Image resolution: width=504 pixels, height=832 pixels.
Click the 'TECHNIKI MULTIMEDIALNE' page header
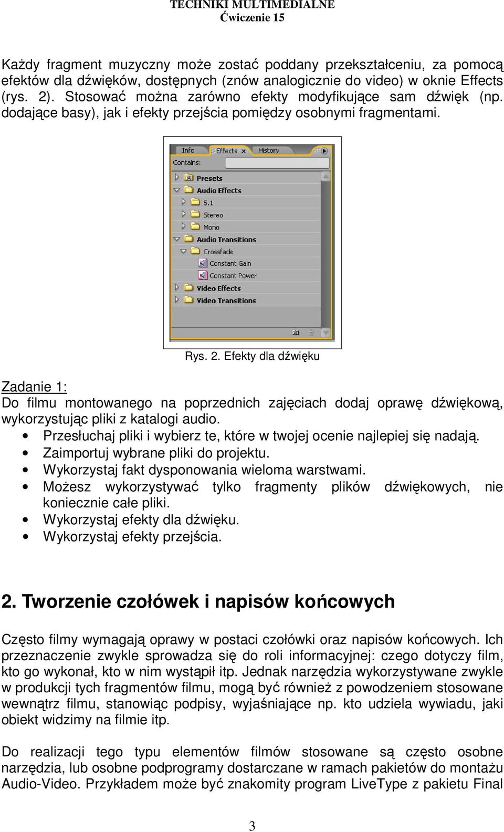[252, 5]
